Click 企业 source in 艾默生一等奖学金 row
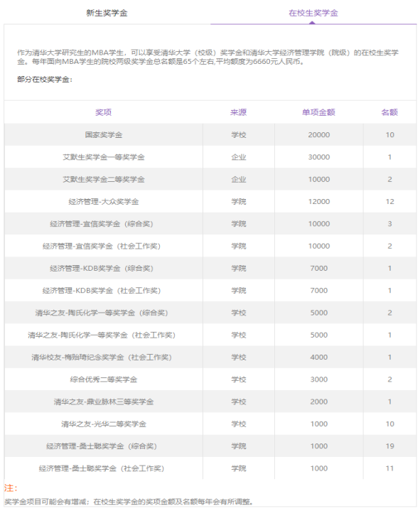Screen dimensions: 420x511 239,157
